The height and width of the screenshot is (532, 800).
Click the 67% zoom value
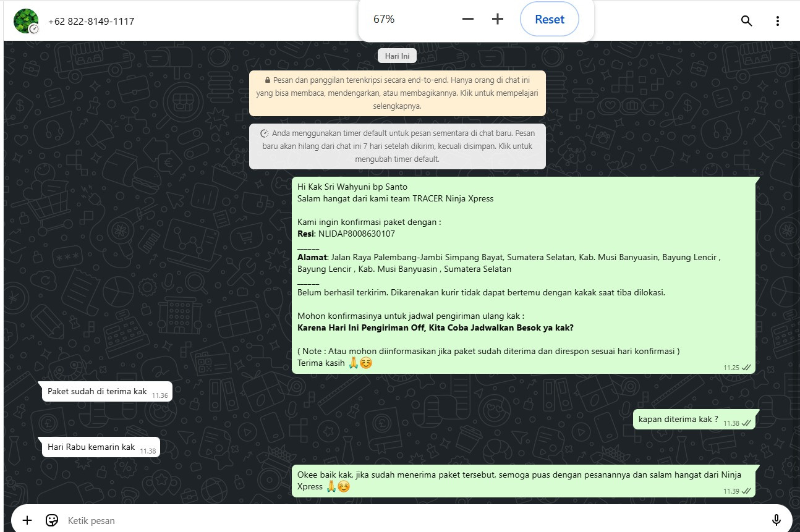(384, 19)
